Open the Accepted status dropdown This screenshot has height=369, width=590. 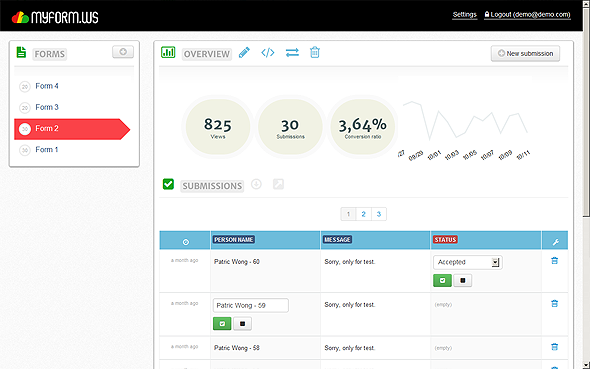tap(468, 262)
